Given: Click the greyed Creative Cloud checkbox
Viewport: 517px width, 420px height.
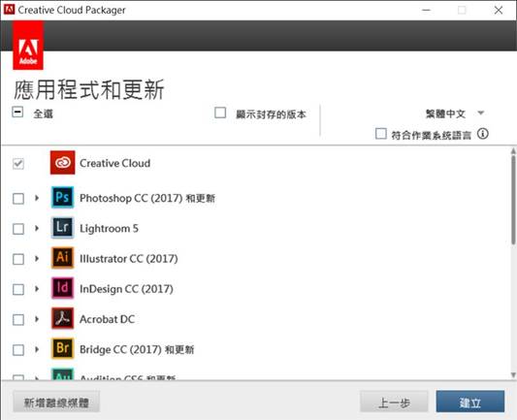Looking at the screenshot, I should (18, 164).
